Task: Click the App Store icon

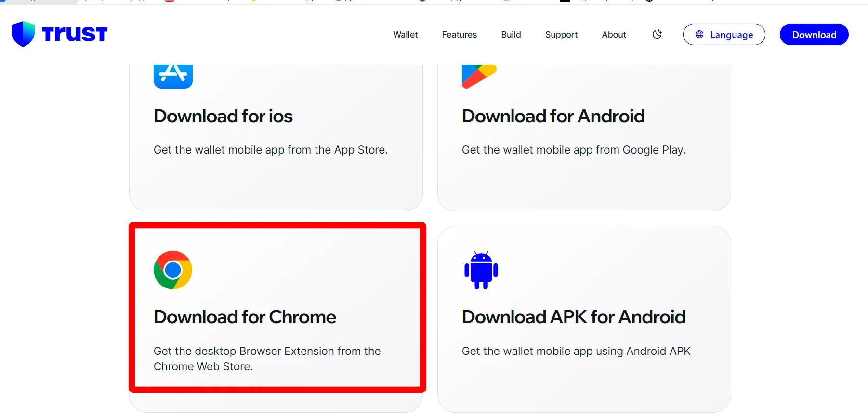Action: coord(173,76)
